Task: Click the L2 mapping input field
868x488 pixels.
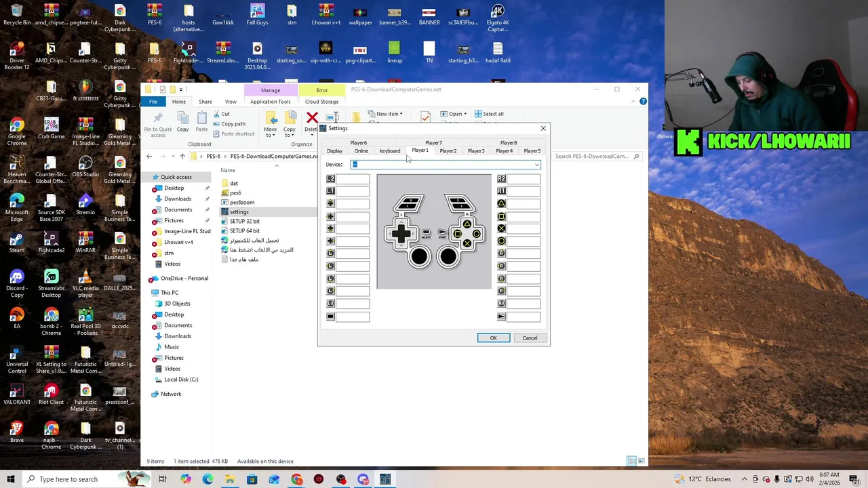Action: (x=353, y=179)
